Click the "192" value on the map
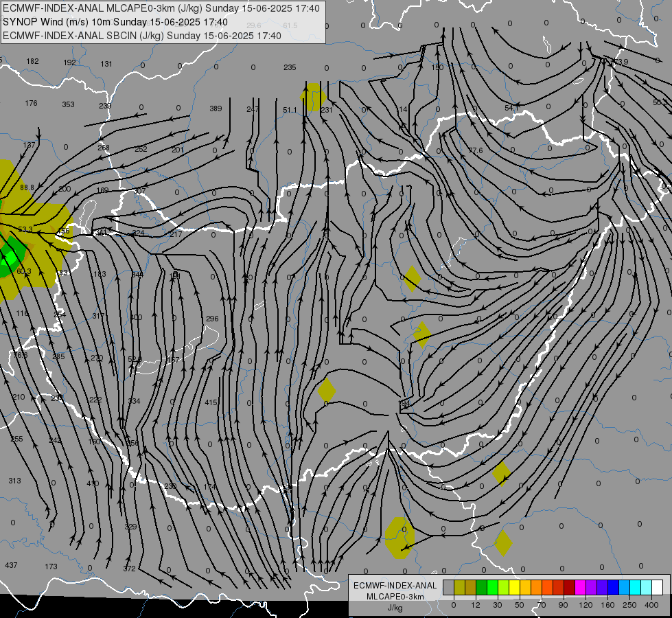 click(69, 62)
